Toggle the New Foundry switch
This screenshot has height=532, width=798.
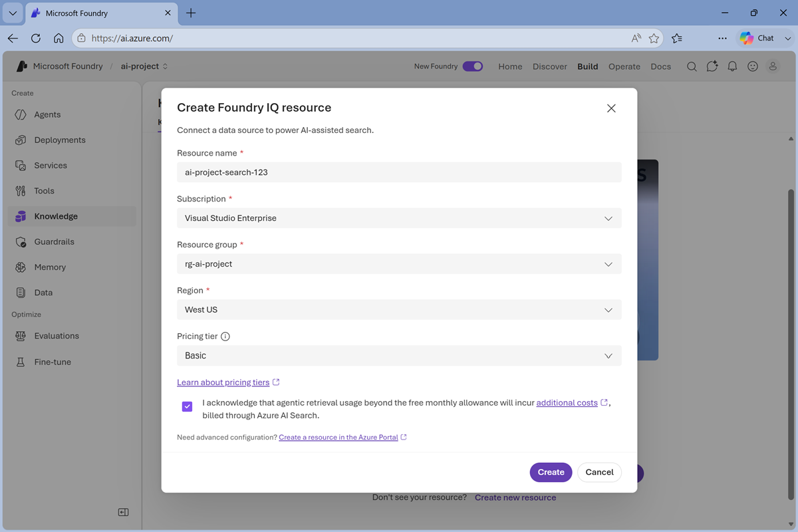coord(473,66)
